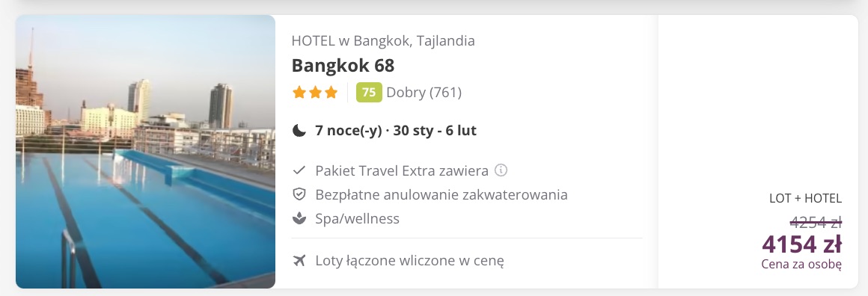868x296 pixels.
Task: Open the Bangkok 68 pool photo
Action: pyautogui.click(x=146, y=152)
